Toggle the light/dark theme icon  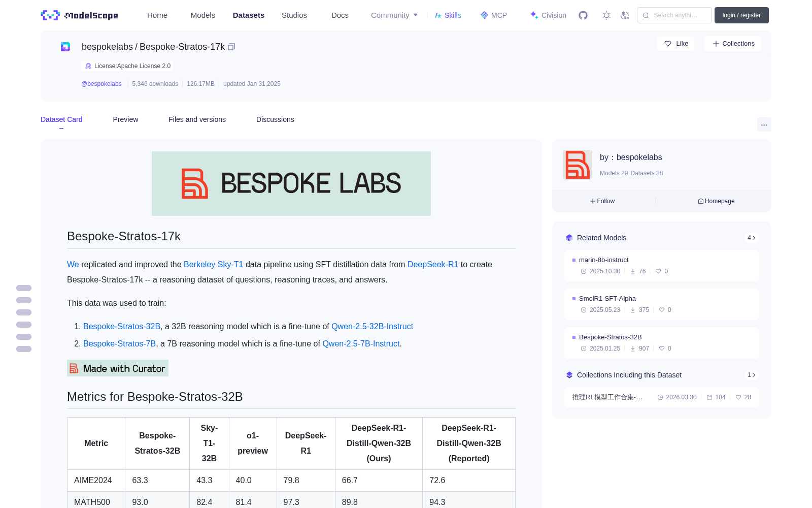tap(606, 15)
